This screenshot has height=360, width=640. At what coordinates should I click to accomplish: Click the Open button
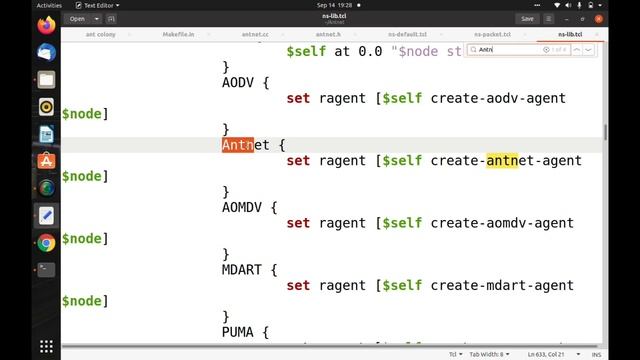click(77, 19)
